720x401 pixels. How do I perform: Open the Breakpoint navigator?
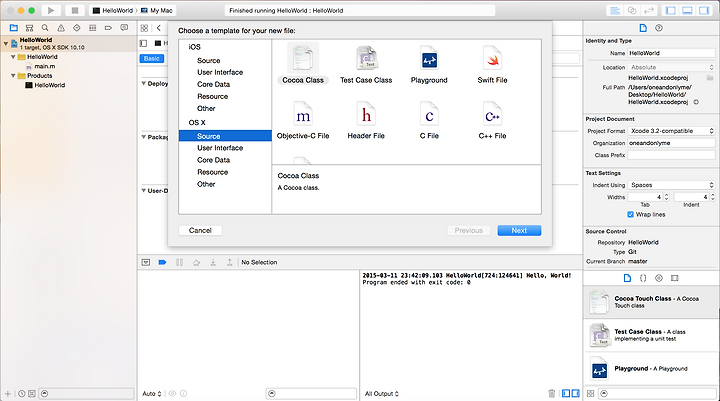[x=108, y=28]
